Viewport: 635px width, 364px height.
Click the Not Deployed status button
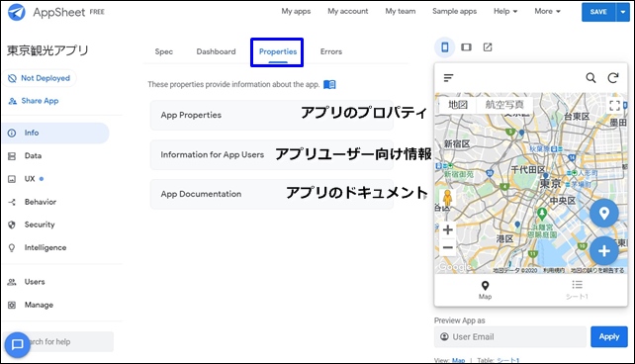40,78
